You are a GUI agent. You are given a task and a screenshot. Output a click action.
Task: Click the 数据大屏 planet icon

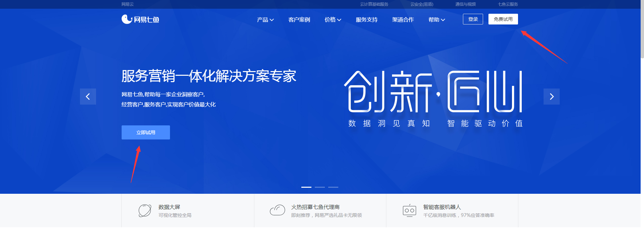[145, 211]
